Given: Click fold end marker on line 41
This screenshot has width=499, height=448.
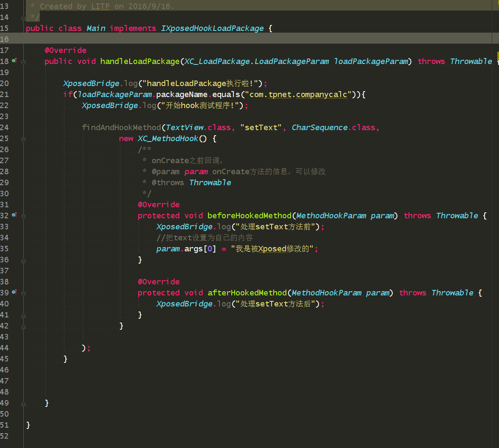Looking at the screenshot, I should pos(24,315).
